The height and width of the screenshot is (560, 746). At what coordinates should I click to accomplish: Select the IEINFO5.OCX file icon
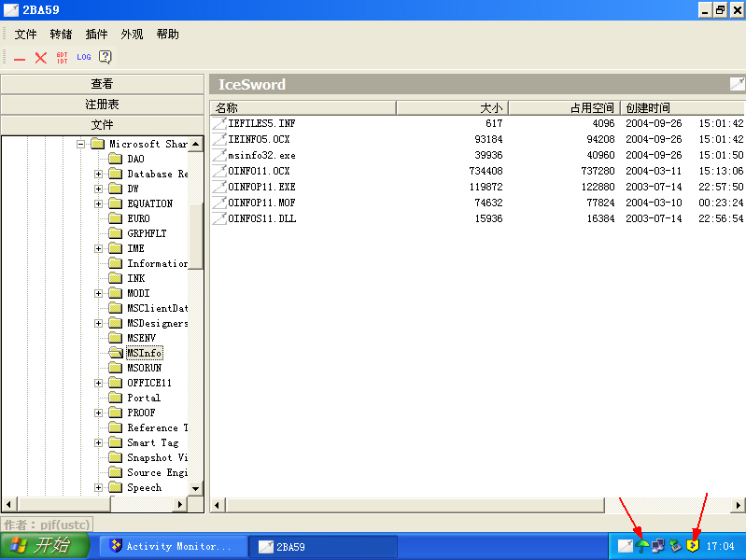(x=218, y=139)
